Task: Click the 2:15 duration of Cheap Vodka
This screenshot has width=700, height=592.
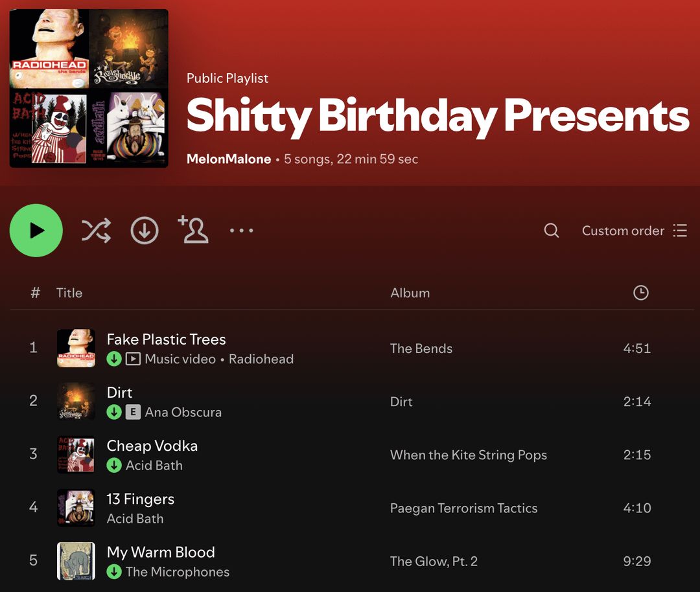Action: point(637,455)
